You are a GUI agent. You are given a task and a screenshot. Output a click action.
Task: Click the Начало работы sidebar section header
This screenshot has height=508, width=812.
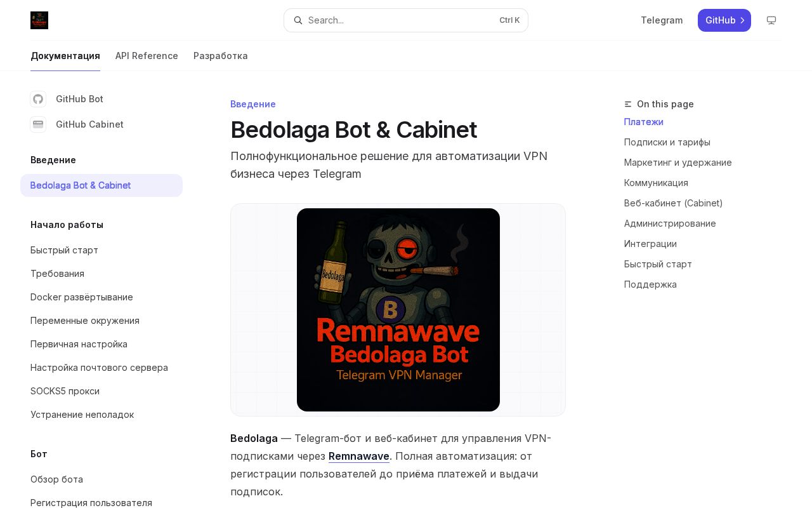coord(67,225)
